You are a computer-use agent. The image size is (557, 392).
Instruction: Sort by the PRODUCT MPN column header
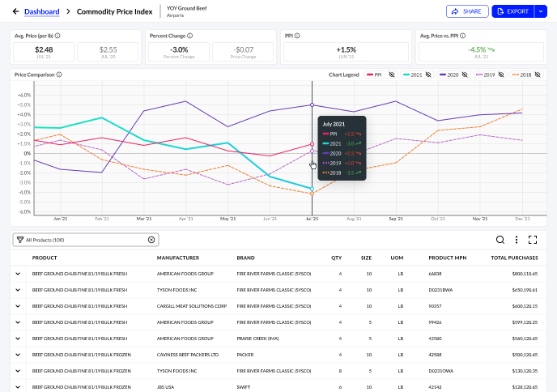pos(447,258)
